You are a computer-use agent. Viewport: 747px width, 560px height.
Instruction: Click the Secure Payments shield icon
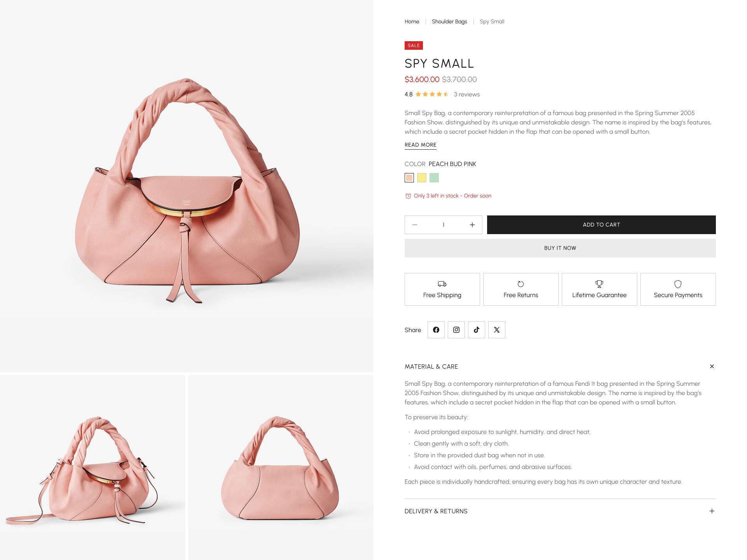pyautogui.click(x=678, y=284)
